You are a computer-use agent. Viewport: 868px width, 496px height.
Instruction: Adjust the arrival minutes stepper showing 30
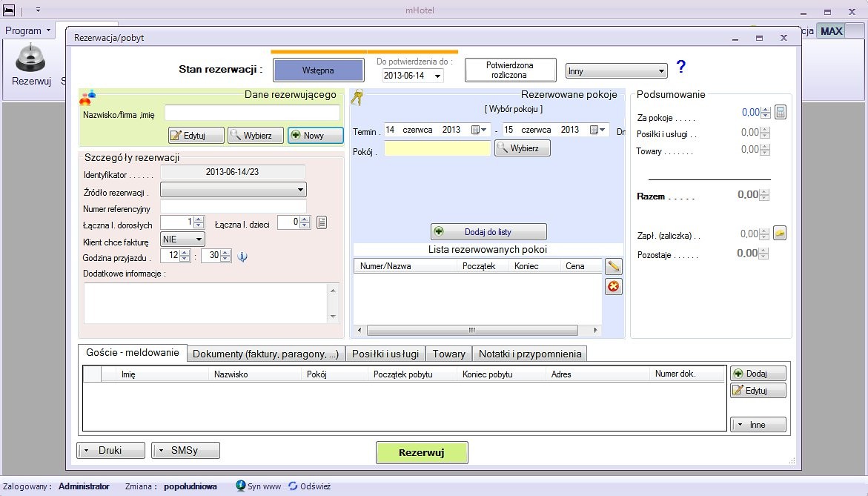pos(225,256)
